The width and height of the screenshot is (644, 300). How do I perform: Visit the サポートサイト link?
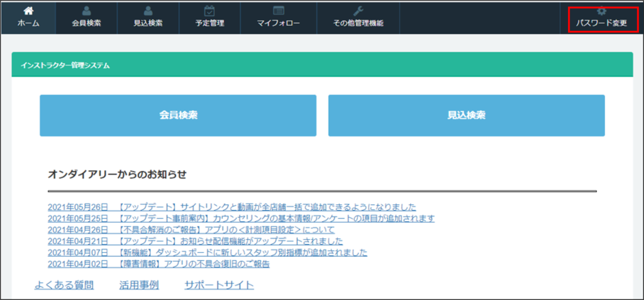tap(219, 286)
